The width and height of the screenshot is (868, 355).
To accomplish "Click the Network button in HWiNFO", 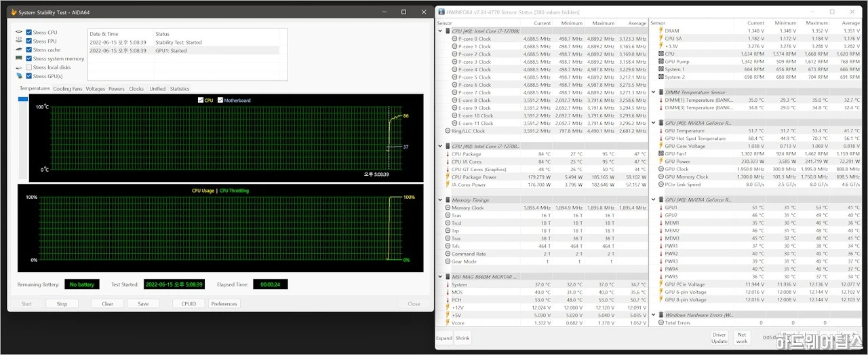I will (x=742, y=337).
